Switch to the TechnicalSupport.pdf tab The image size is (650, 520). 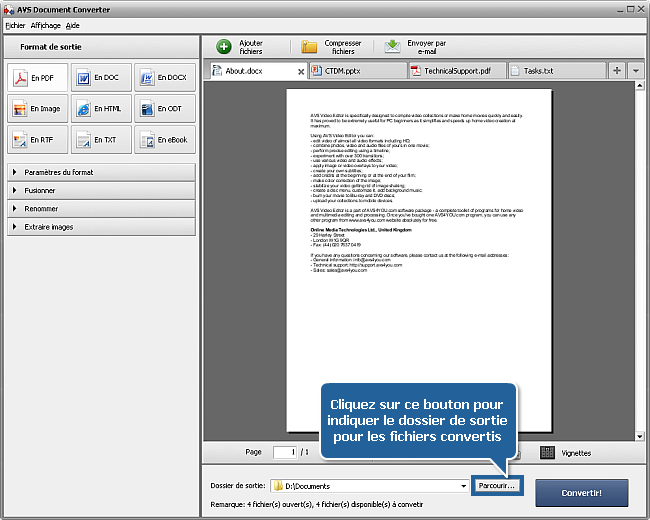(x=457, y=71)
